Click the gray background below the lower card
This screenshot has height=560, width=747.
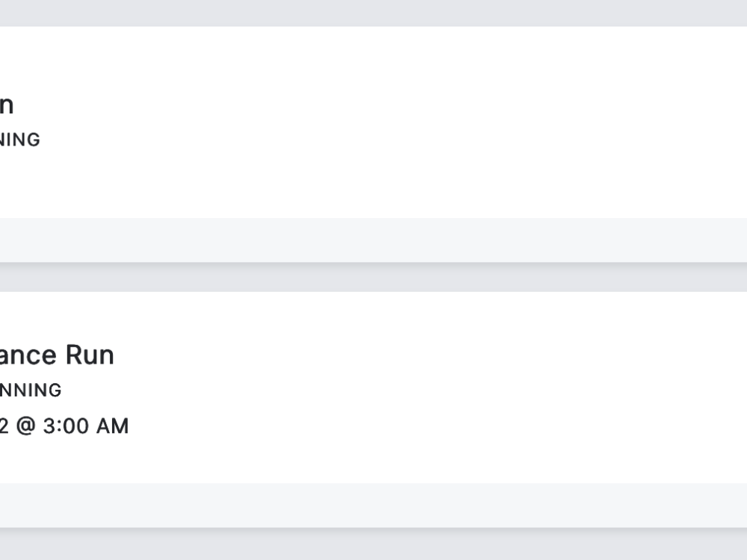373,545
